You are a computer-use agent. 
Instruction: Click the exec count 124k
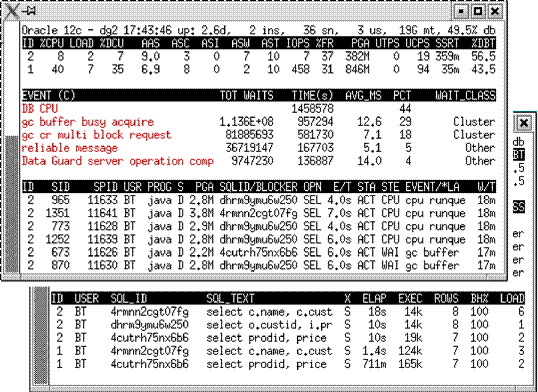(410, 351)
